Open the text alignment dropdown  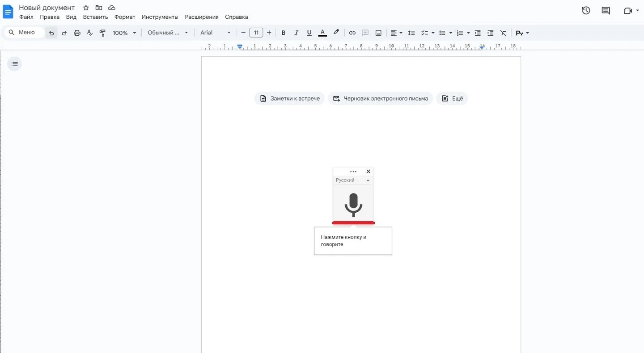coord(396,33)
